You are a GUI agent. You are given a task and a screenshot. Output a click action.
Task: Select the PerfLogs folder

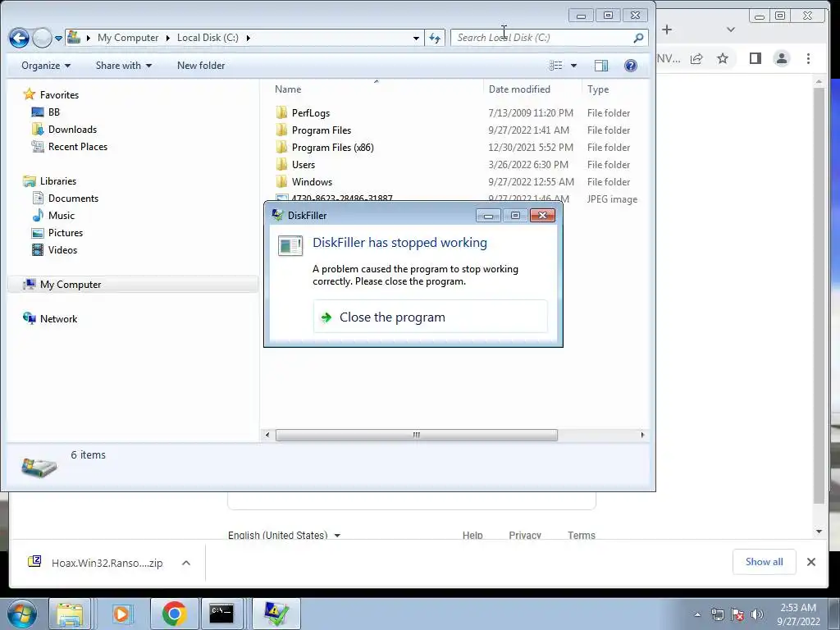[311, 113]
